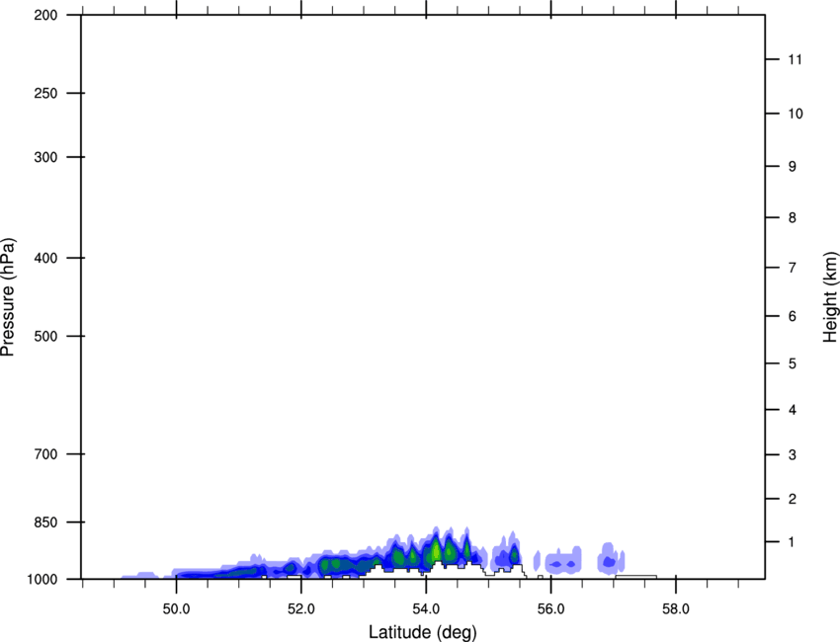Click the 54.0 latitude tick label

point(426,609)
